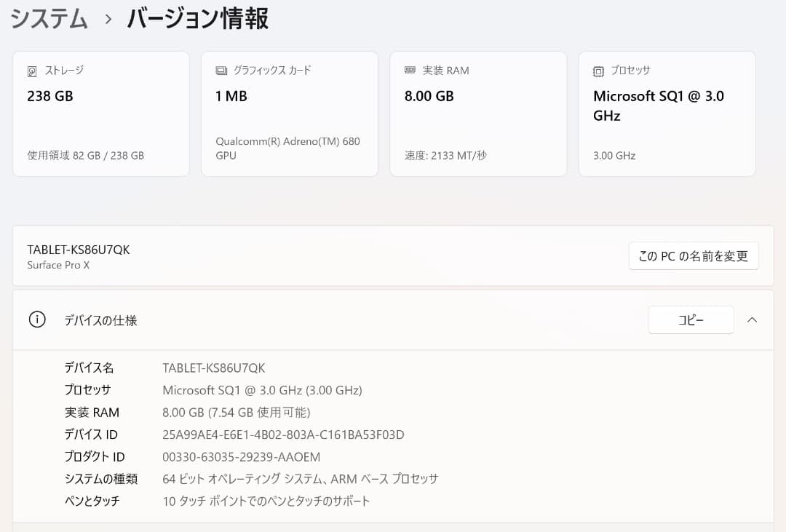The height and width of the screenshot is (532, 786).
Task: Click the 実装 RAM memory icon
Action: click(408, 71)
